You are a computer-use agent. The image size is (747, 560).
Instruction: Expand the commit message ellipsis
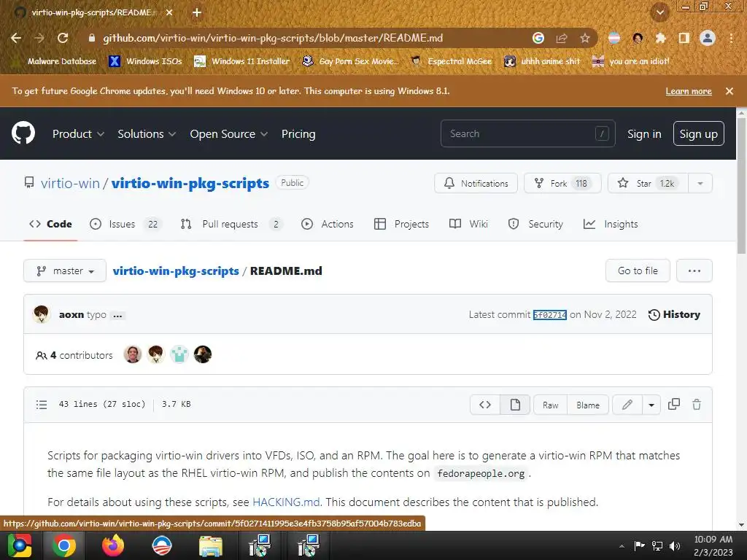point(117,315)
